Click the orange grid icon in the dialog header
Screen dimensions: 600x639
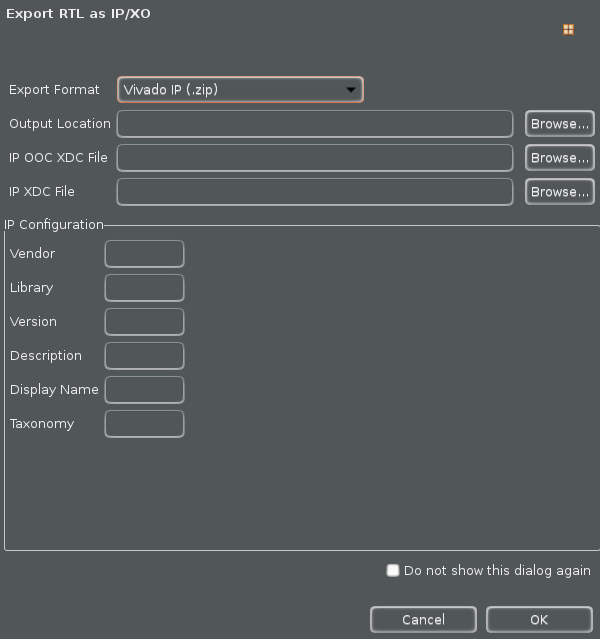568,30
